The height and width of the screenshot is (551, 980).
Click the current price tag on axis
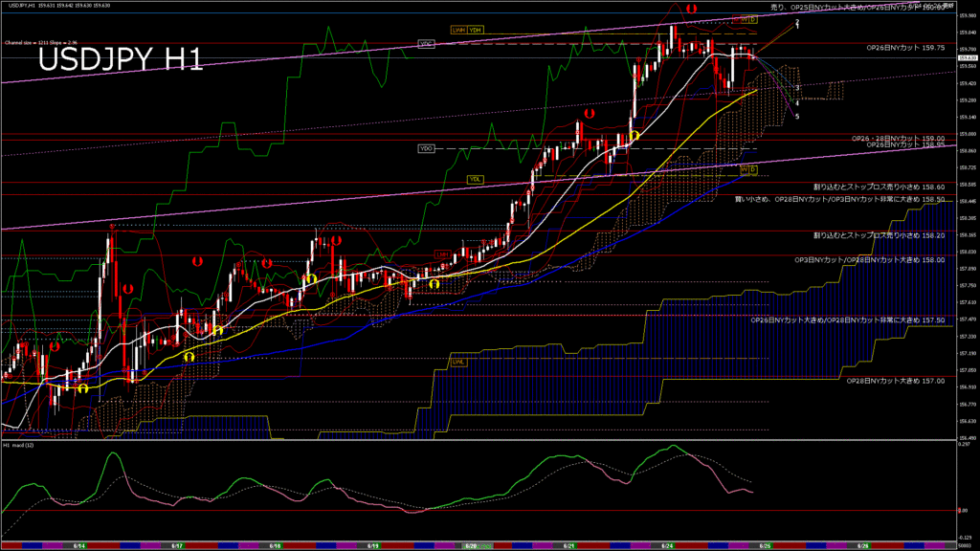(967, 58)
